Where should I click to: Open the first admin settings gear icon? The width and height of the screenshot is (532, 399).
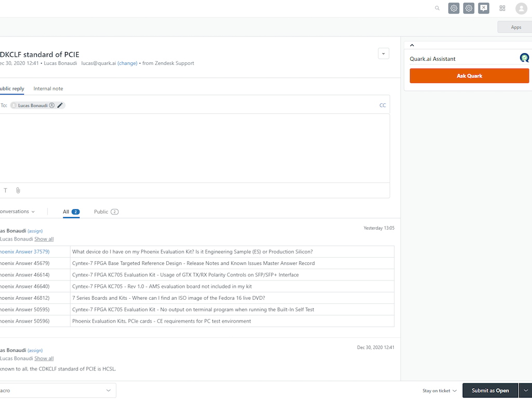point(453,8)
